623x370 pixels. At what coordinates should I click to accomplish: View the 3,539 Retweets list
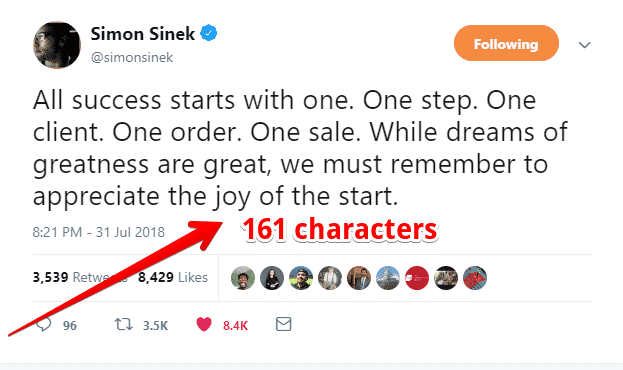point(80,277)
